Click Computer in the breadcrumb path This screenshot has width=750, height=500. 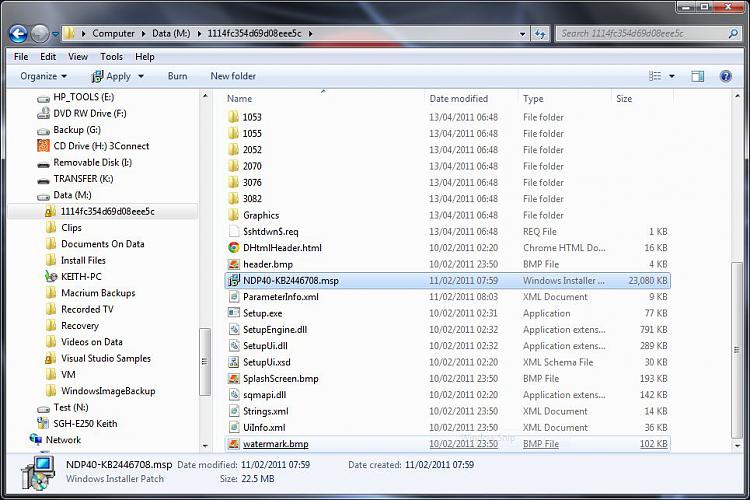click(113, 33)
